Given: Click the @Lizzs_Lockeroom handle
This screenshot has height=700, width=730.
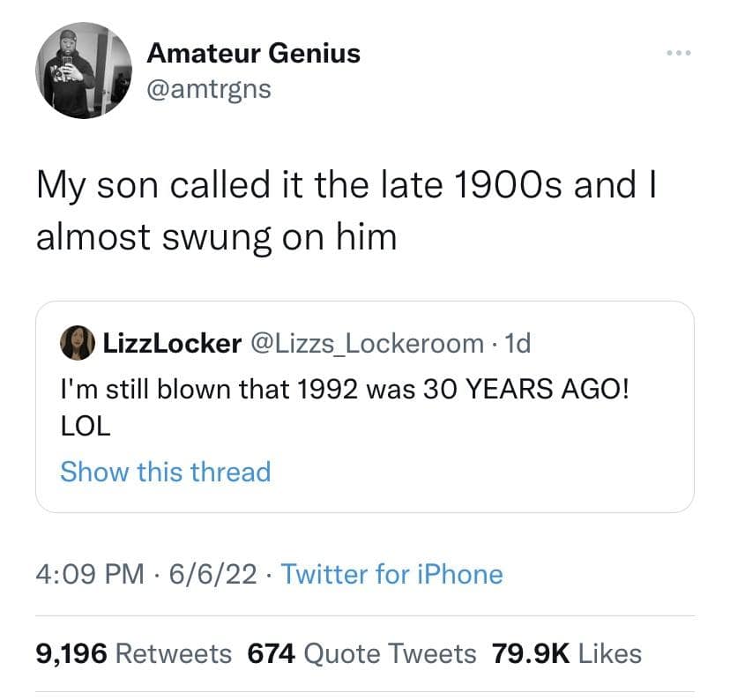Looking at the screenshot, I should [366, 344].
